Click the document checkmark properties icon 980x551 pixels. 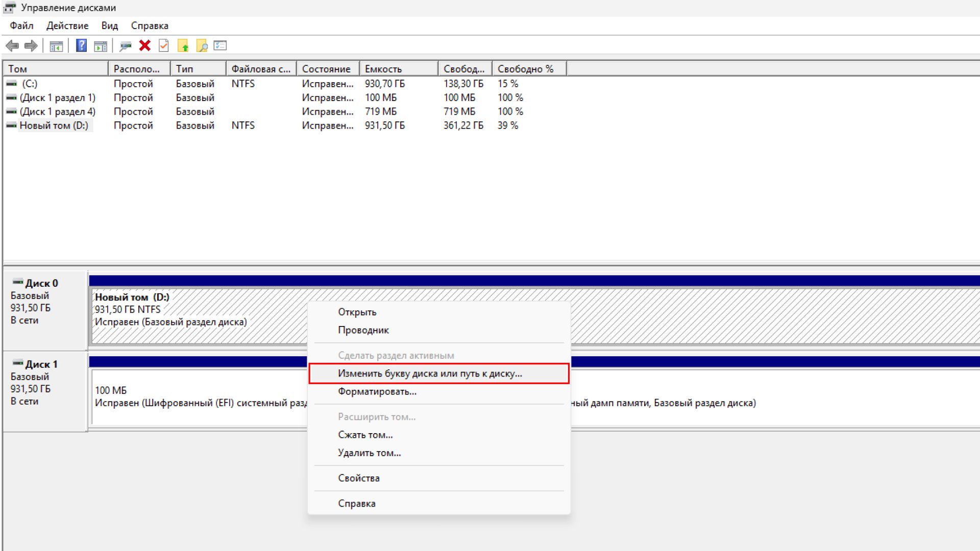click(164, 46)
